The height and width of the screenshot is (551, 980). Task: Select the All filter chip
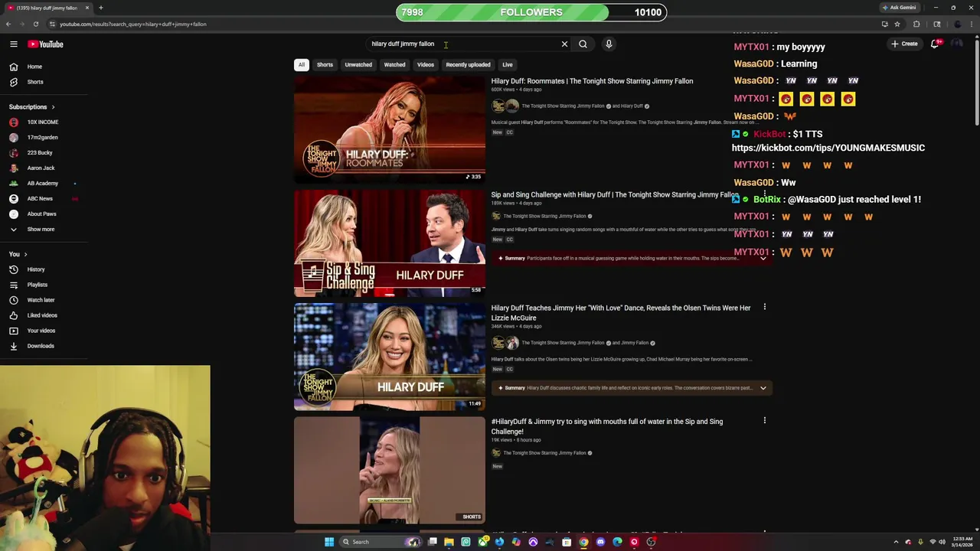point(302,65)
